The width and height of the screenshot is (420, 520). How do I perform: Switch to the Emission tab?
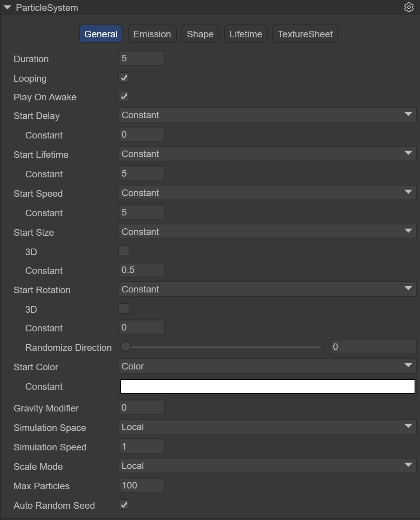point(152,34)
